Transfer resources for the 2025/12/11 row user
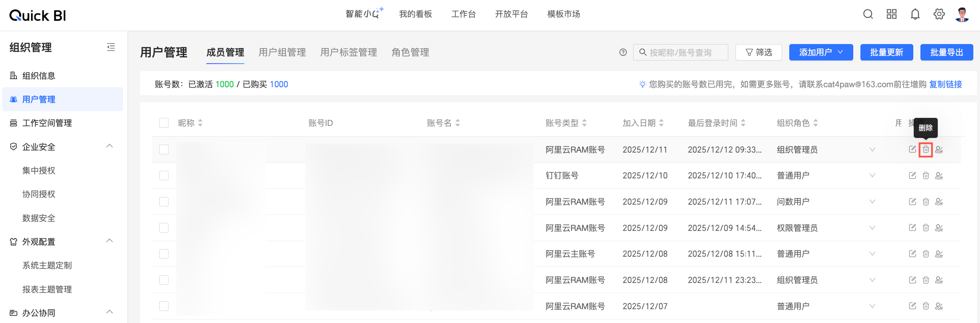Viewport: 980px width, 323px height. [x=939, y=149]
